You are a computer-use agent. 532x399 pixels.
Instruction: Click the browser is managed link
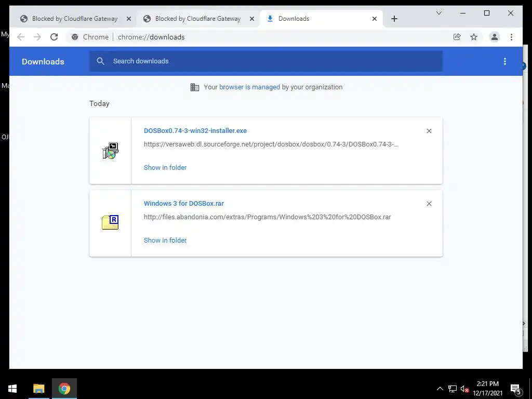249,87
